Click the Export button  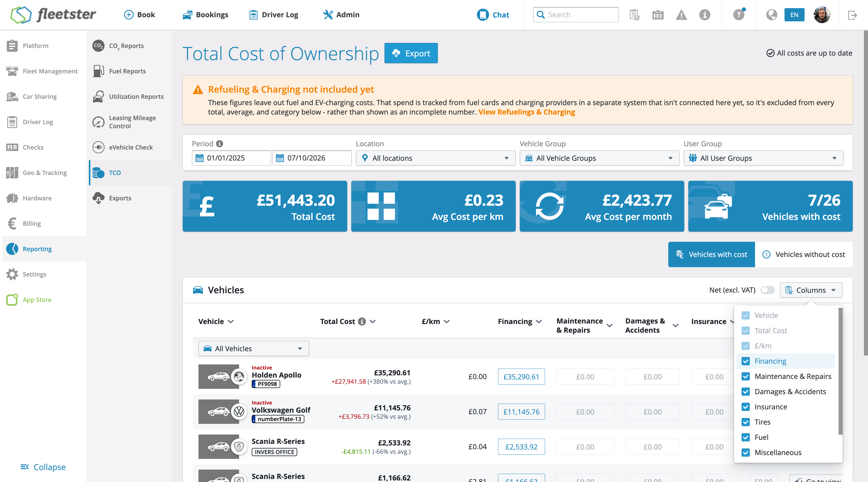411,53
